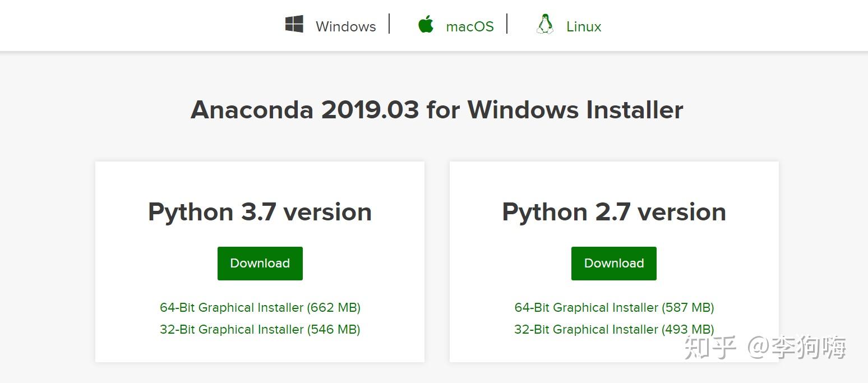Viewport: 868px width, 383px height.
Task: Click the Windows logo icon
Action: pos(294,25)
